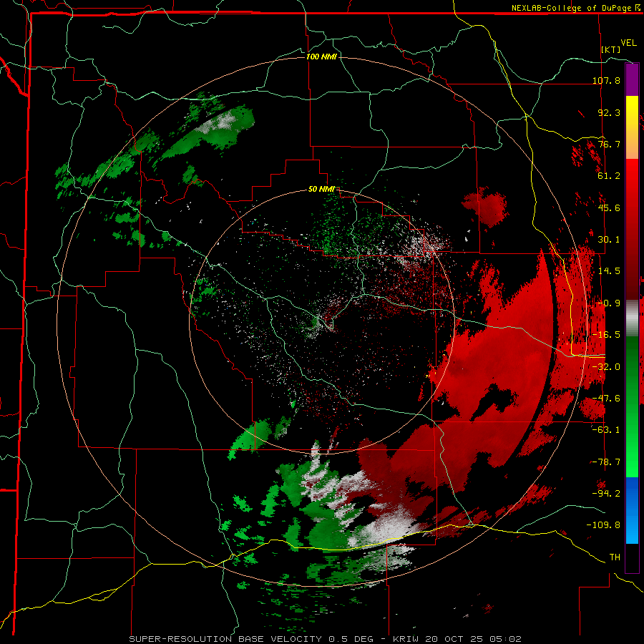Click the 45.6 velocity scale value
644x644 pixels.
pos(609,208)
